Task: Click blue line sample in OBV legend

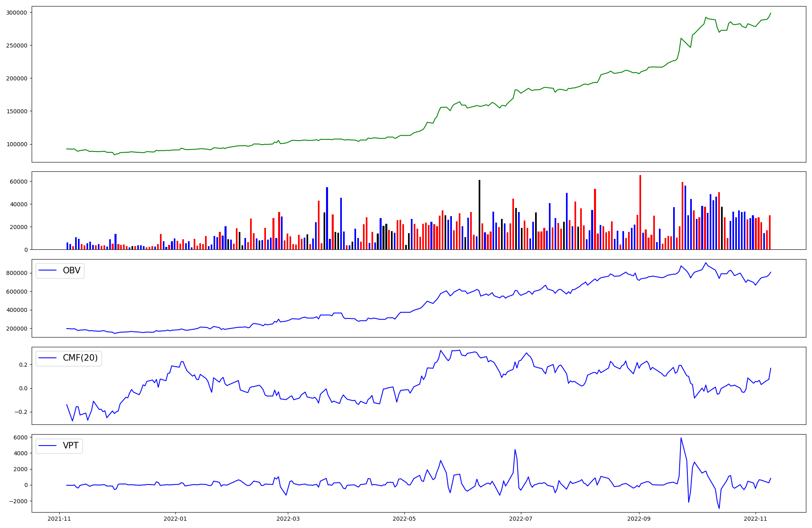Action: [x=48, y=270]
